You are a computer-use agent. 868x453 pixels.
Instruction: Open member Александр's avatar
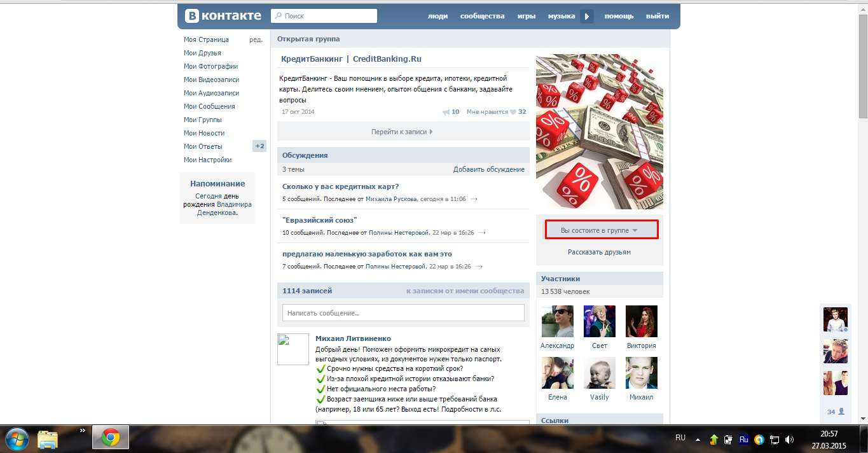tap(557, 321)
